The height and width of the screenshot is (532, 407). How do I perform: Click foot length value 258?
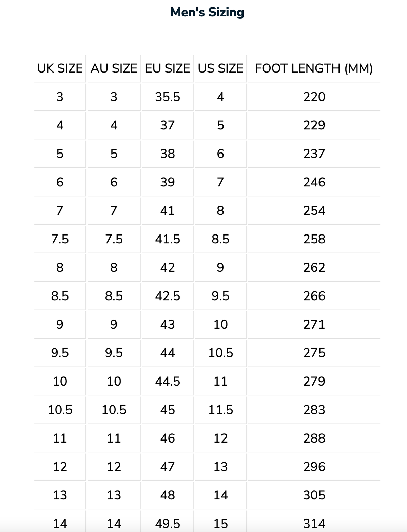pyautogui.click(x=314, y=239)
